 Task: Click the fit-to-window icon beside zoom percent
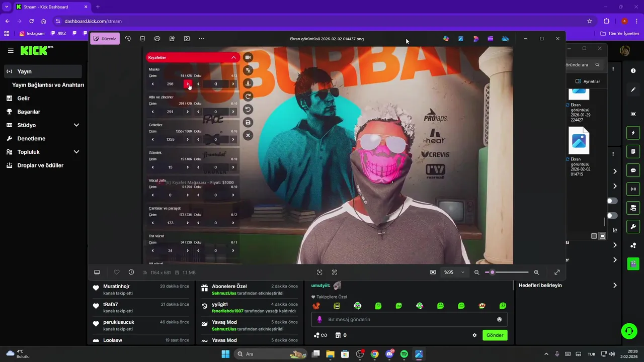pos(433,272)
